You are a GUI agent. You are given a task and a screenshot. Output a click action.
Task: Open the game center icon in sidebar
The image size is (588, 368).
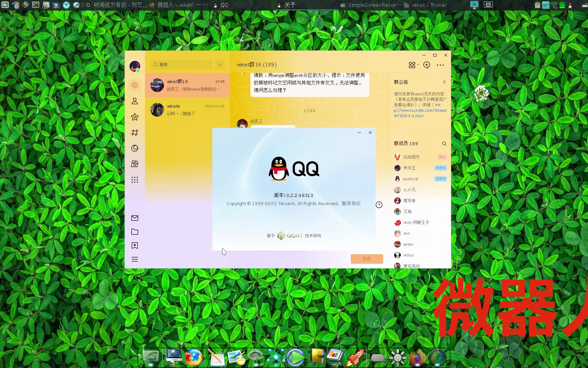135,164
